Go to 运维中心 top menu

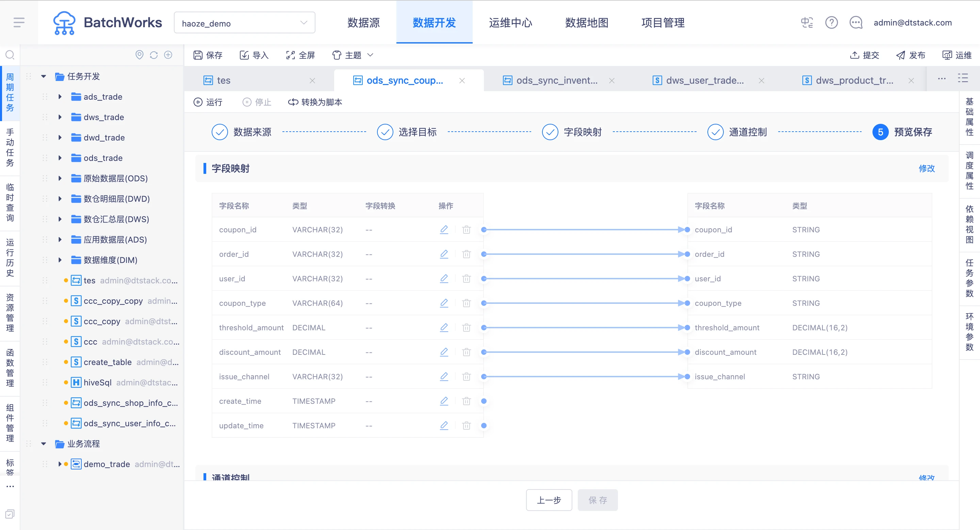point(510,23)
